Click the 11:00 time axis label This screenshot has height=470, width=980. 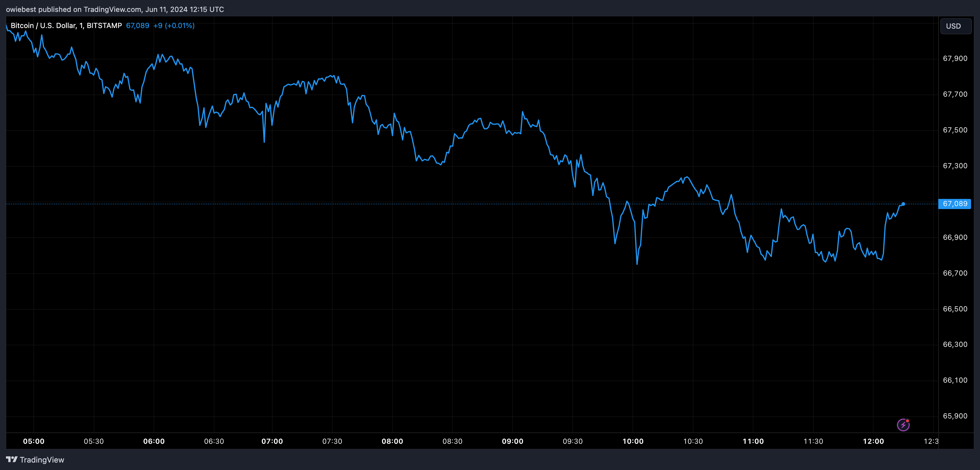pos(753,441)
